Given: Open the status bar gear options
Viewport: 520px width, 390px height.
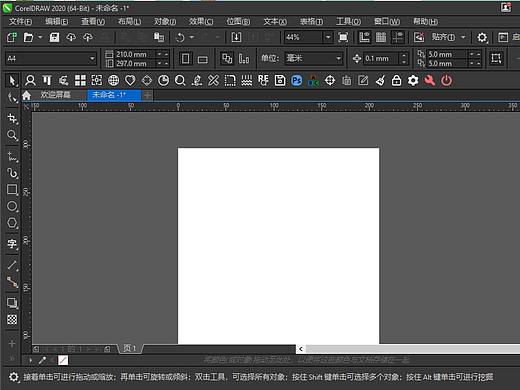Looking at the screenshot, I should point(13,377).
